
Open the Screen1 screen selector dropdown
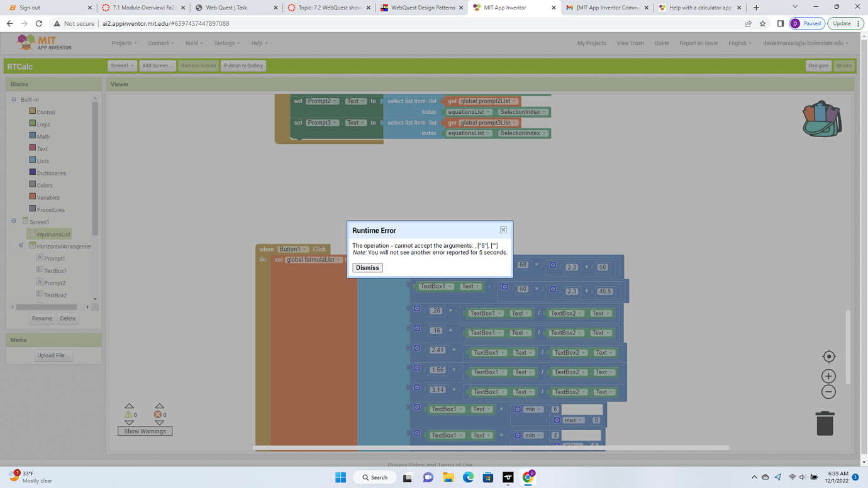pos(122,65)
